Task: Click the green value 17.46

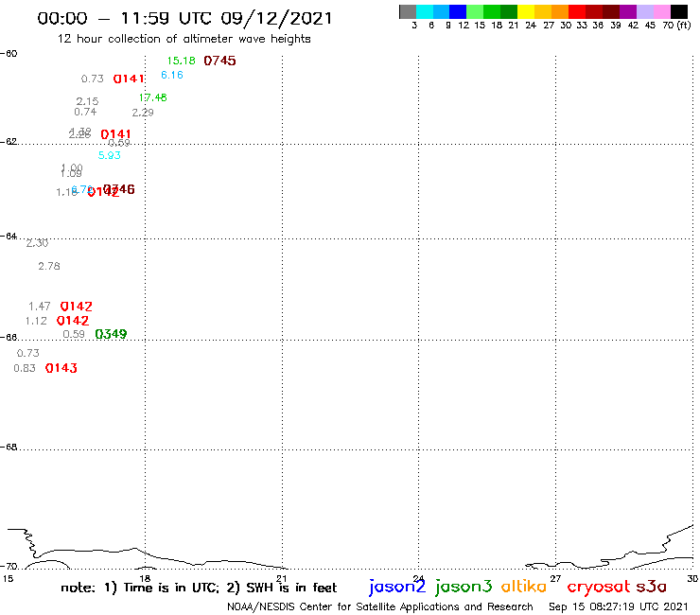Action: [152, 97]
